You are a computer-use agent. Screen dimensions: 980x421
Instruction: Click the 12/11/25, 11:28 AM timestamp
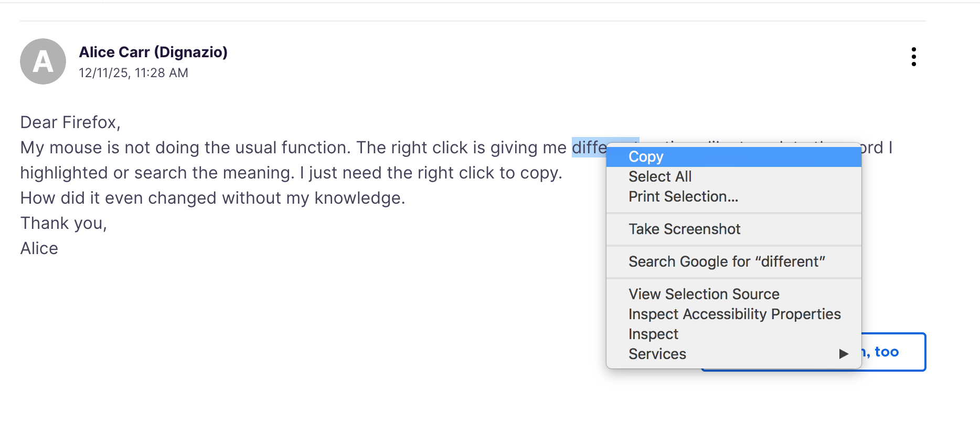pyautogui.click(x=133, y=73)
